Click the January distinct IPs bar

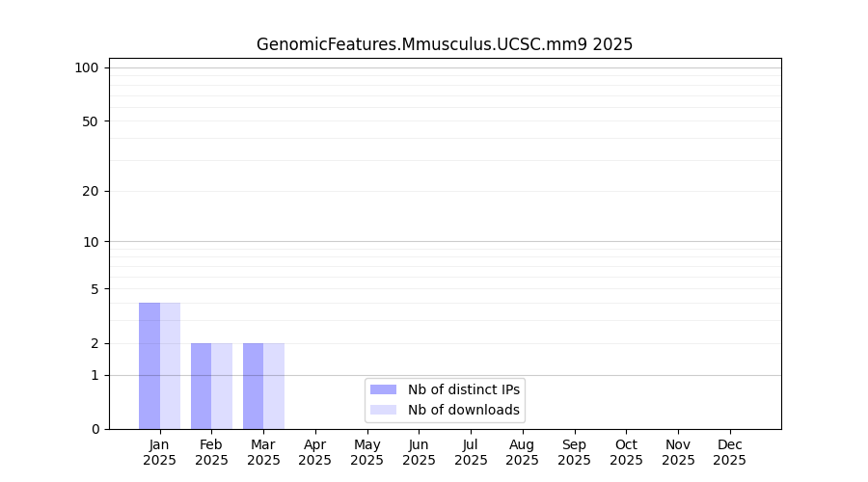click(149, 366)
